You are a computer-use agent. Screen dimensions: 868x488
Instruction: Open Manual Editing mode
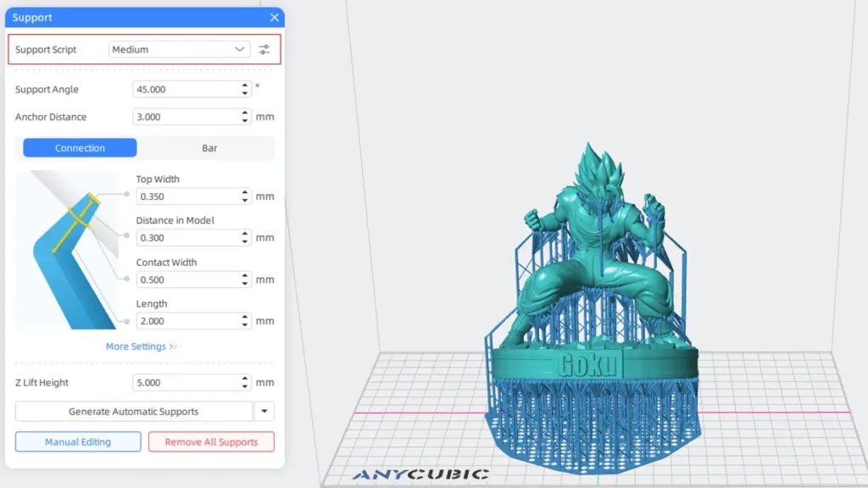tap(78, 441)
